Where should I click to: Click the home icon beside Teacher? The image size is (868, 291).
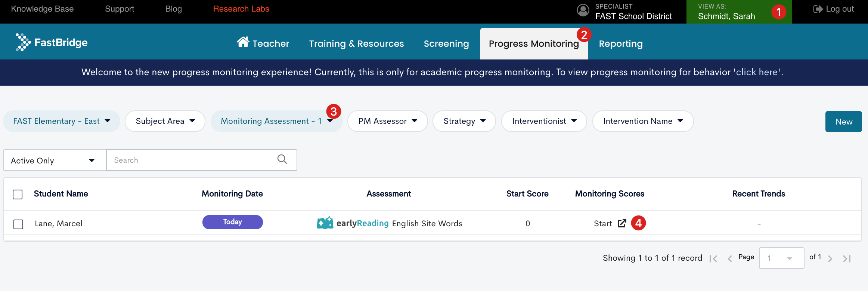coord(243,42)
